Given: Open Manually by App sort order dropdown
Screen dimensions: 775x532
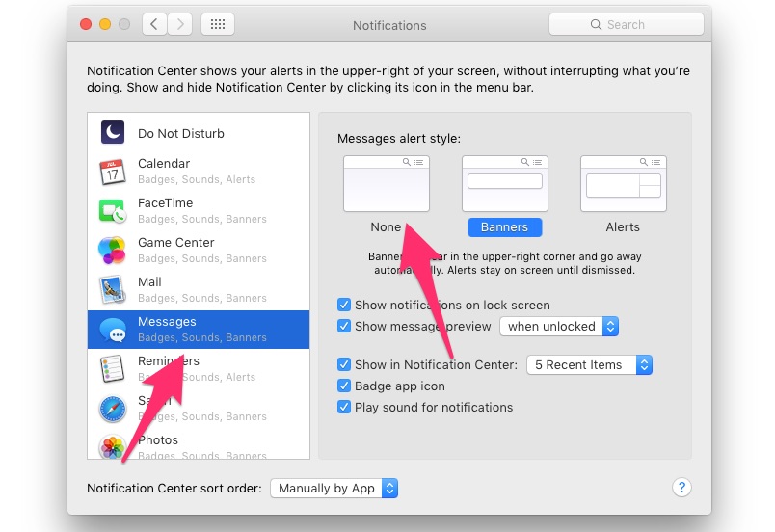Looking at the screenshot, I should coord(334,489).
